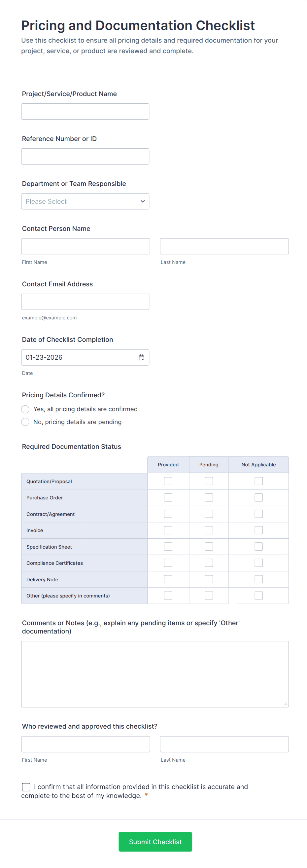Viewport: 307px width, 868px height.
Task: Check Provided for Quotation/Proposal
Action: pyautogui.click(x=168, y=481)
